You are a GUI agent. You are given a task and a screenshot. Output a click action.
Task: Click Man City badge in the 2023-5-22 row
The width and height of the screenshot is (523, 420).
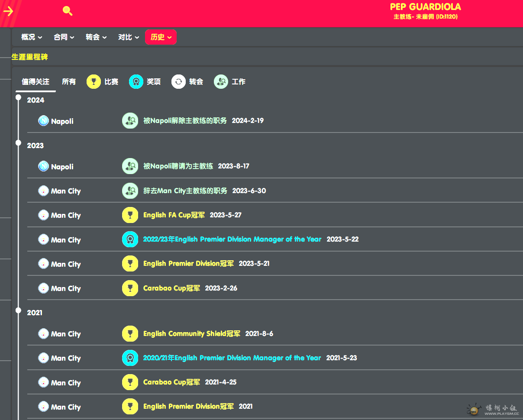(x=43, y=239)
